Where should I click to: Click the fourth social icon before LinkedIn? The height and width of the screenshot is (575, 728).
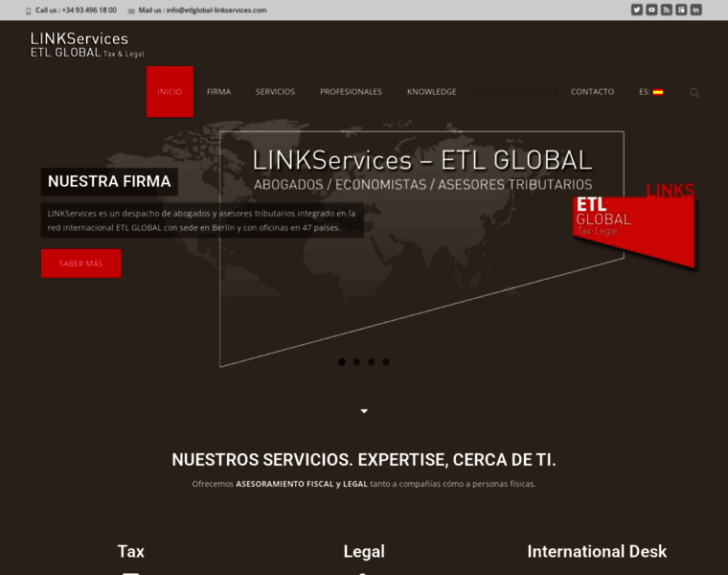point(681,10)
